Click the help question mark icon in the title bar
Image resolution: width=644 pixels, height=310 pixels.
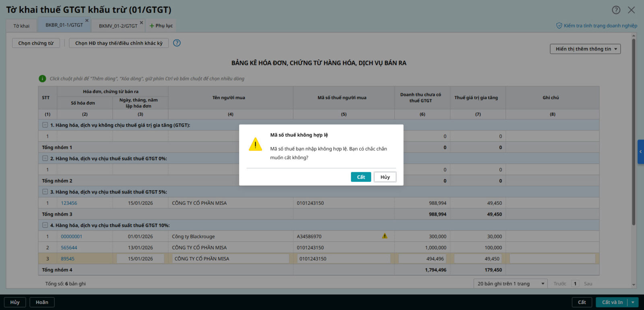click(616, 10)
